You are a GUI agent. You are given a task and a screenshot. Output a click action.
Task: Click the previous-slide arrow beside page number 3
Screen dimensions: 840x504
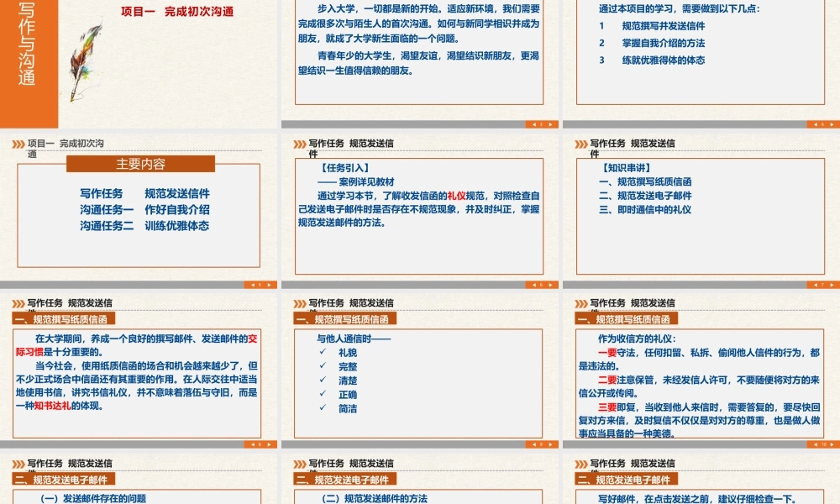[533, 124]
